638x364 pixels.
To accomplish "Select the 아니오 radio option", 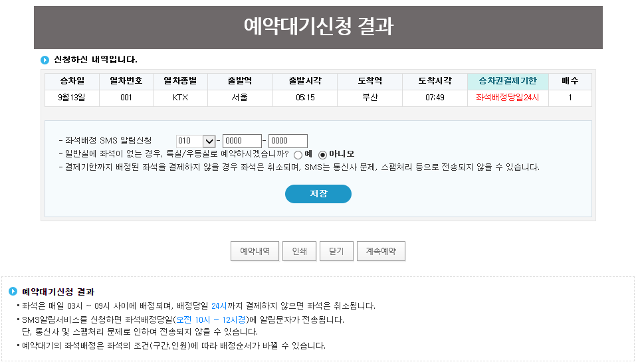I will (x=323, y=155).
